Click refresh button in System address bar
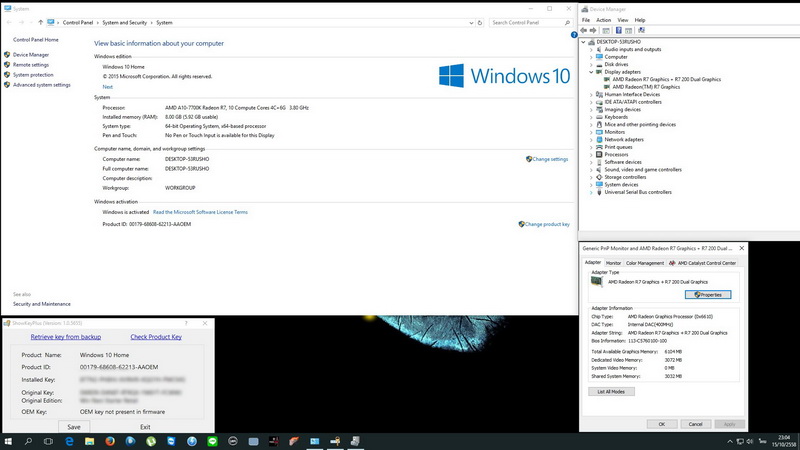Screen dimensions: 800x450 pyautogui.click(x=480, y=22)
